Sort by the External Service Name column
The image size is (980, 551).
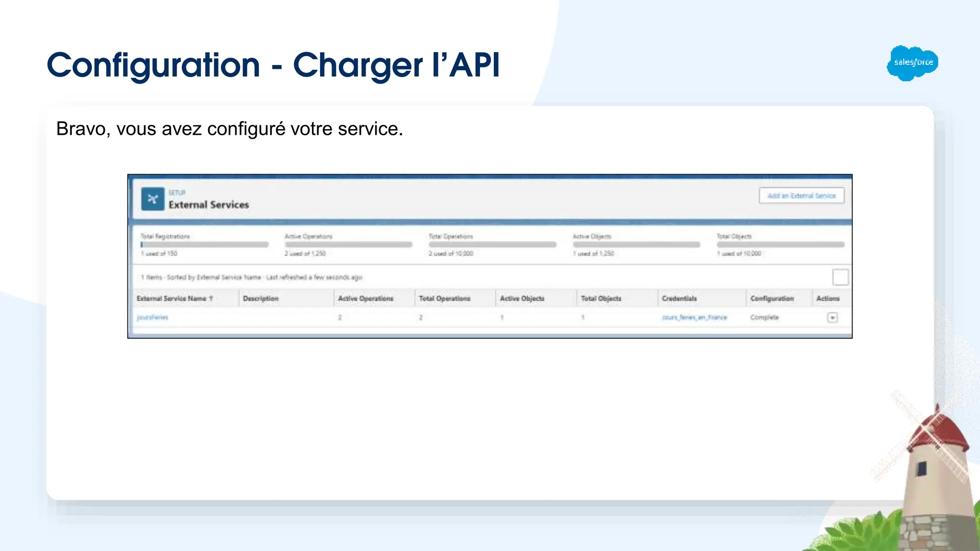point(175,298)
